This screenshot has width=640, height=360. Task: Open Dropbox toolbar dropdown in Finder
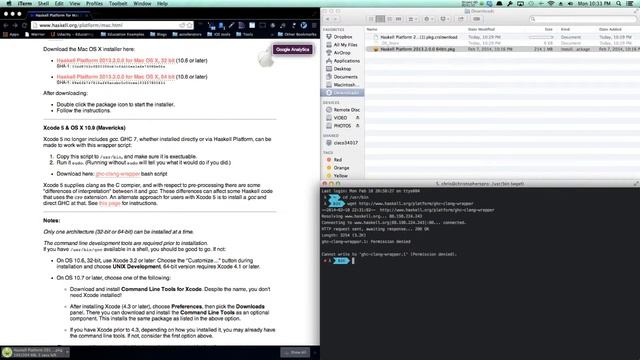click(444, 19)
